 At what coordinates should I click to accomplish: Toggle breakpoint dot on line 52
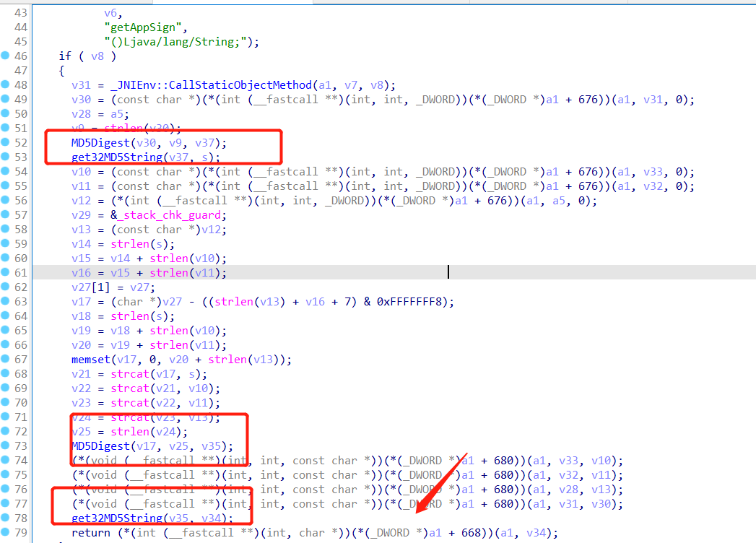(x=5, y=142)
